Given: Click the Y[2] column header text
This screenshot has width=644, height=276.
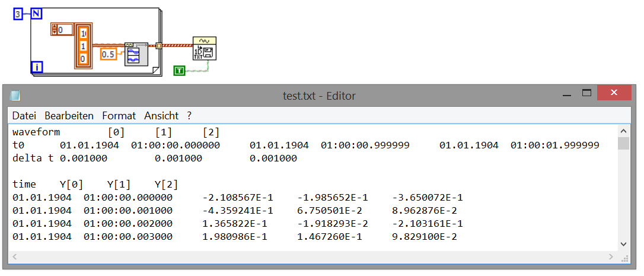Looking at the screenshot, I should pos(167,184).
